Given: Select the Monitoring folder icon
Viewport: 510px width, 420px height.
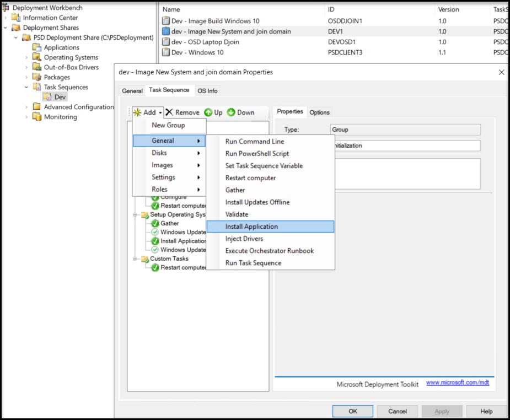Looking at the screenshot, I should [x=37, y=117].
